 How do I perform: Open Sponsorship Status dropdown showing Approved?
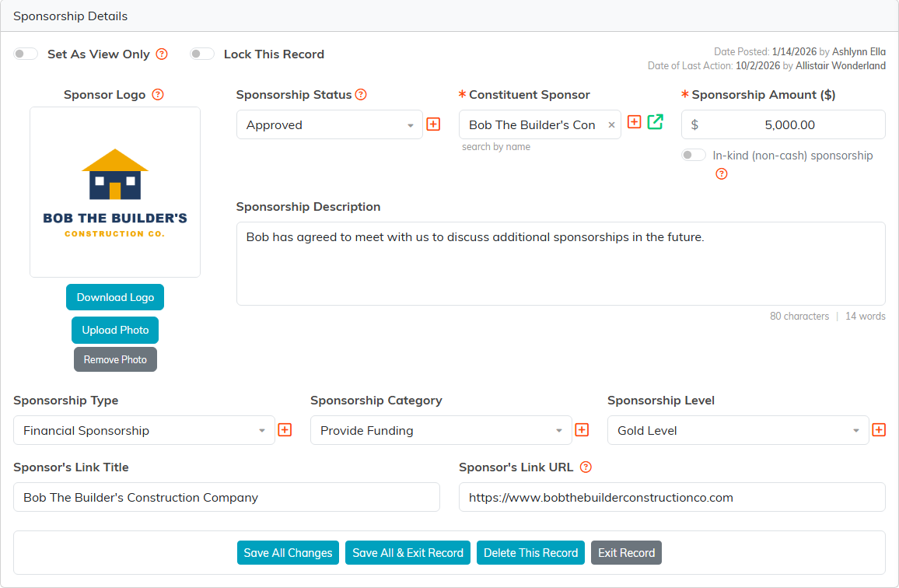click(x=330, y=124)
